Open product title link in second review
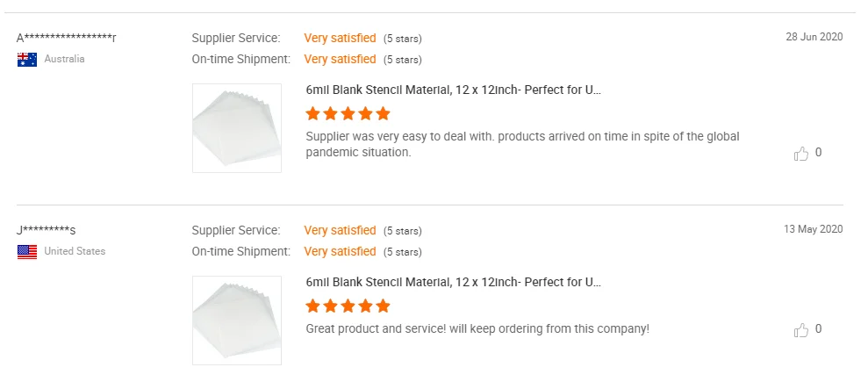Image resolution: width=868 pixels, height=389 pixels. 453,282
